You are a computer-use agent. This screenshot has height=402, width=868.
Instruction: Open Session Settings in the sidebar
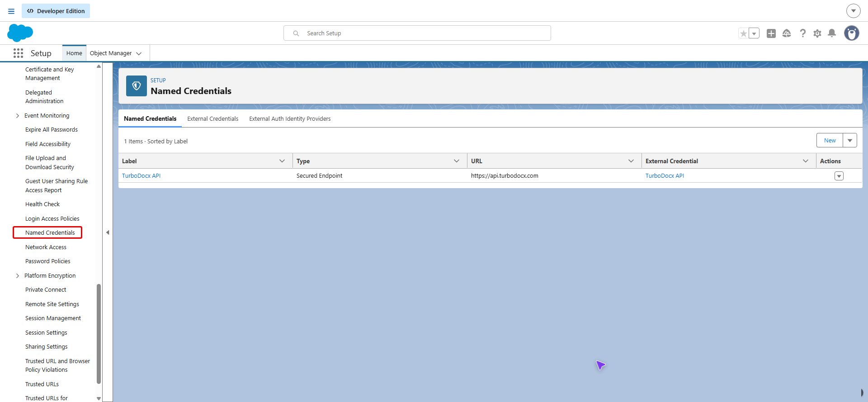[46, 333]
